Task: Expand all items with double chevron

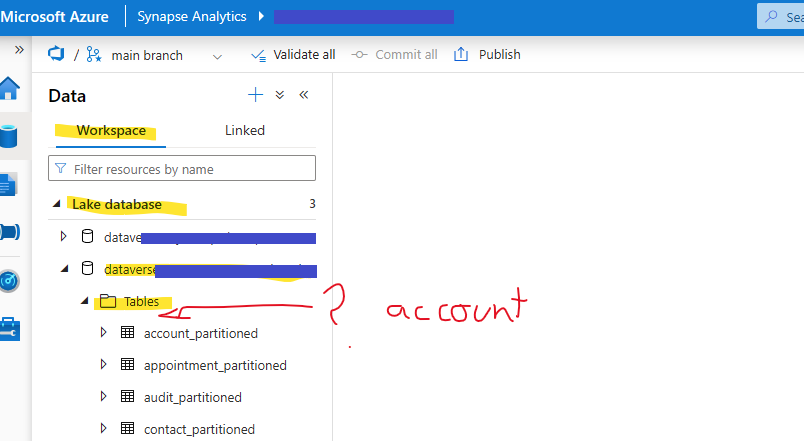Action: [x=279, y=95]
